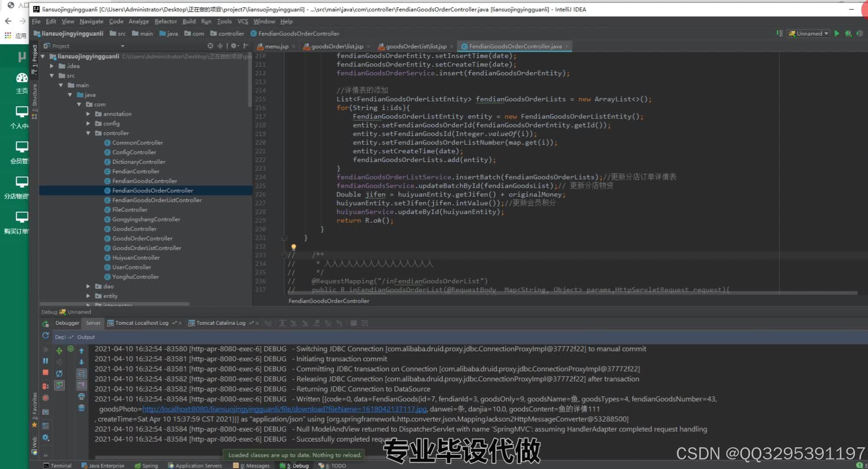Expand the .idea folder

coord(52,66)
